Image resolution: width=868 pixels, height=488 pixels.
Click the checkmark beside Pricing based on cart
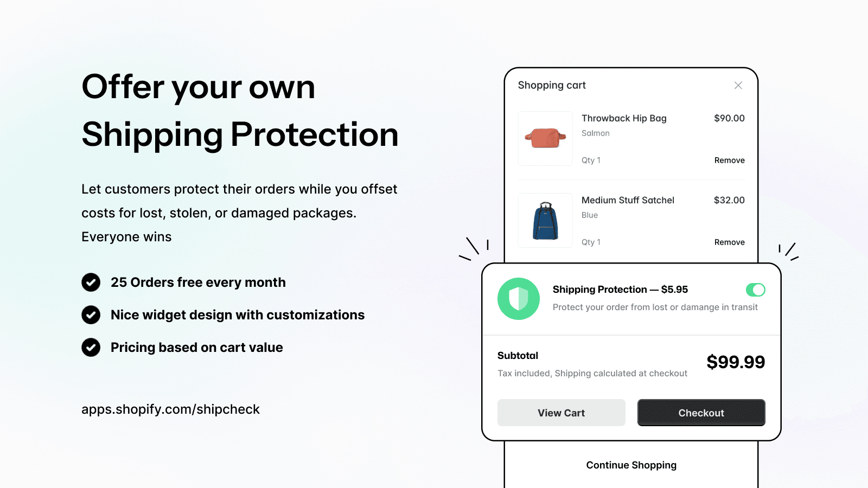[x=91, y=348]
